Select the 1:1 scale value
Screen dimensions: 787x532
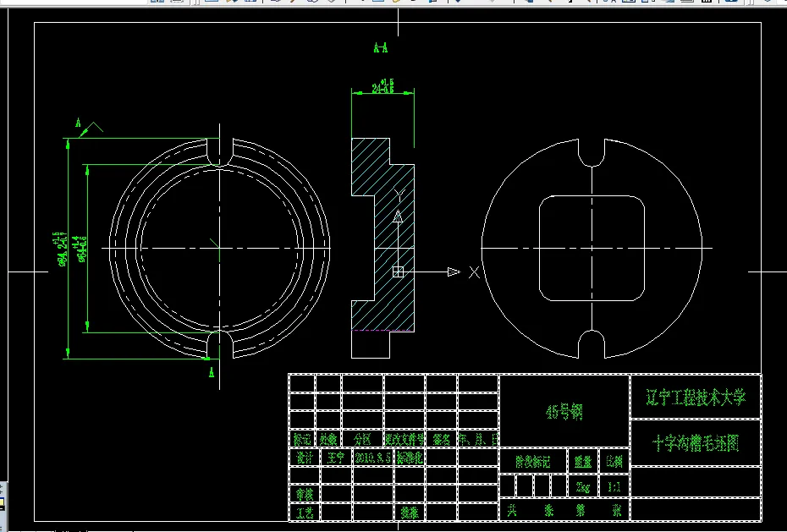(x=614, y=486)
